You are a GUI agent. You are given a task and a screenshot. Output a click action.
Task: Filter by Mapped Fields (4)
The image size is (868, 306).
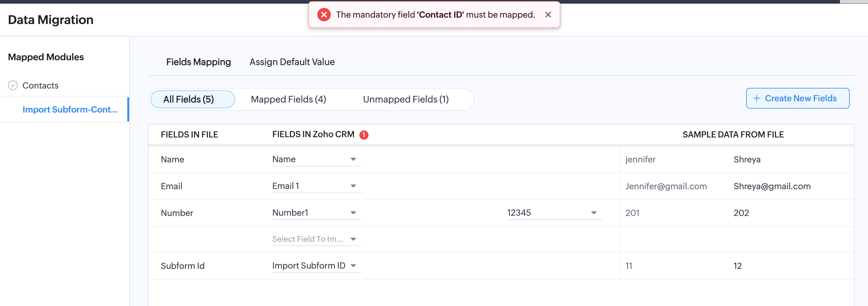click(288, 99)
